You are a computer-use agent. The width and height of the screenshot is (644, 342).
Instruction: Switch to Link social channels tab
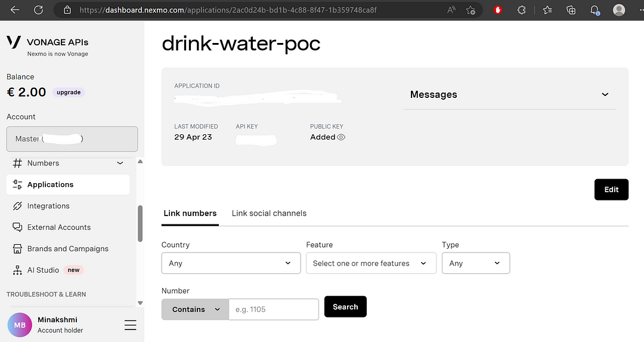269,213
